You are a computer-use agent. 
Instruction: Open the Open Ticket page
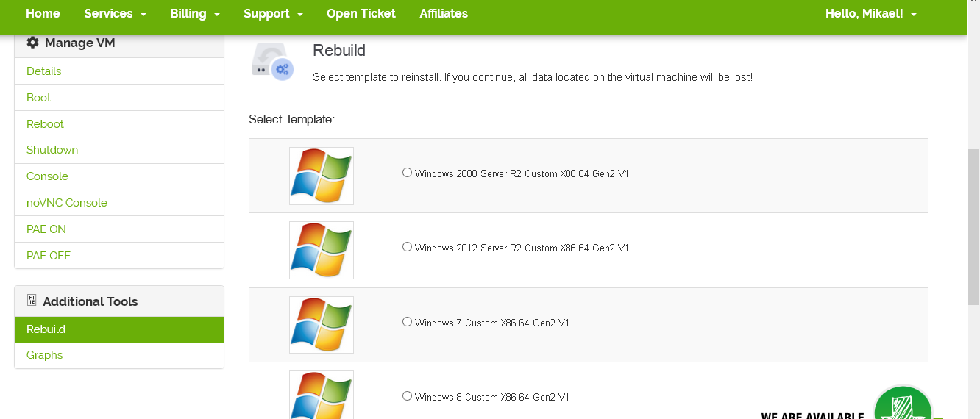tap(361, 13)
